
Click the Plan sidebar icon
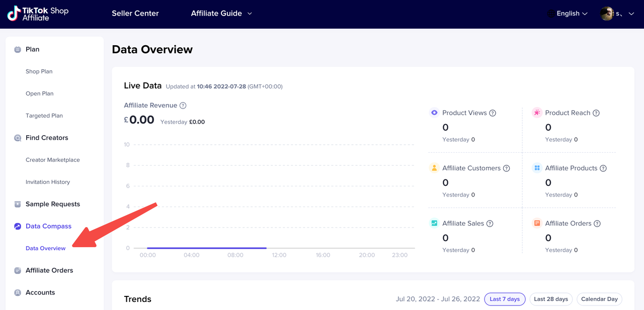[x=17, y=49]
